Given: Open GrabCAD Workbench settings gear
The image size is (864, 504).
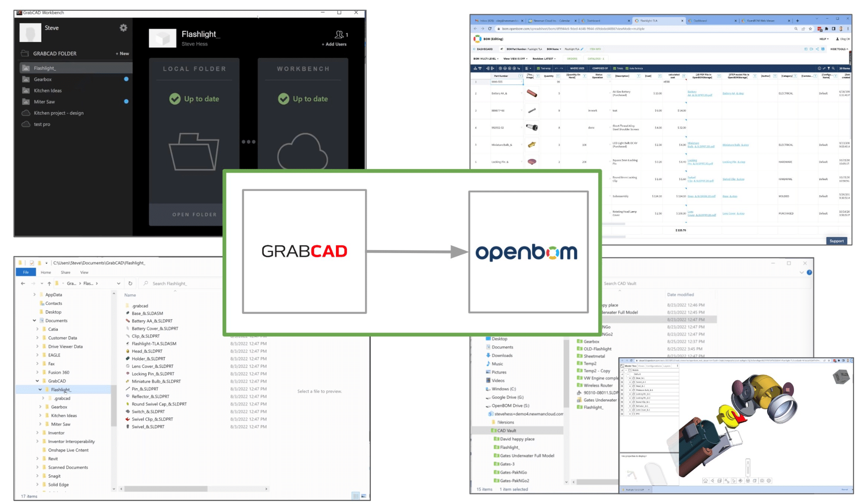Looking at the screenshot, I should click(124, 28).
